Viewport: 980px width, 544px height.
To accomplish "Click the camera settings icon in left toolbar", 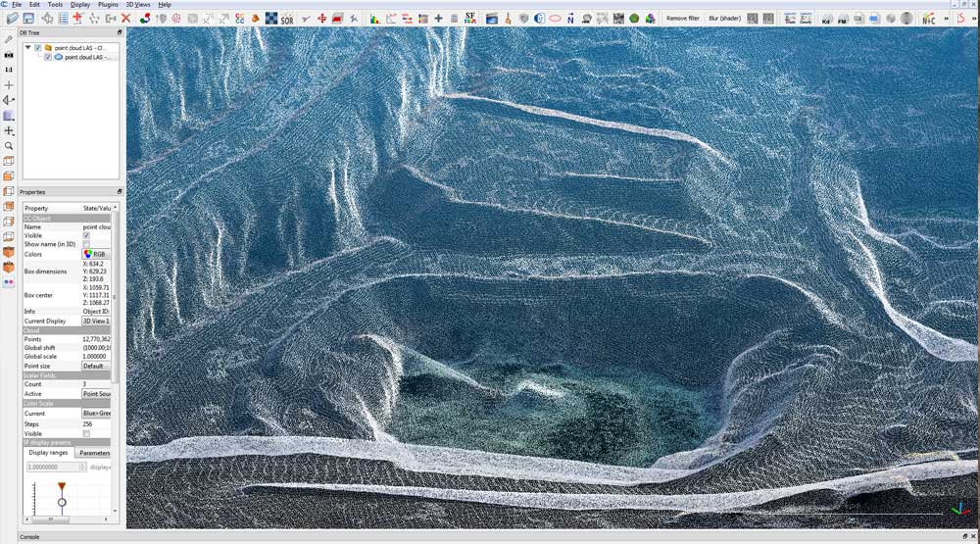I will click(x=9, y=55).
